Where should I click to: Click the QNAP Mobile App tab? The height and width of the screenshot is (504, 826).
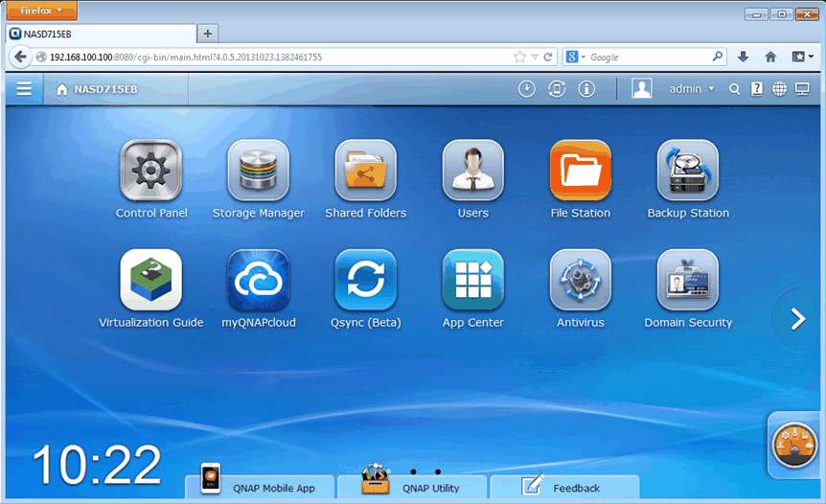(260, 488)
